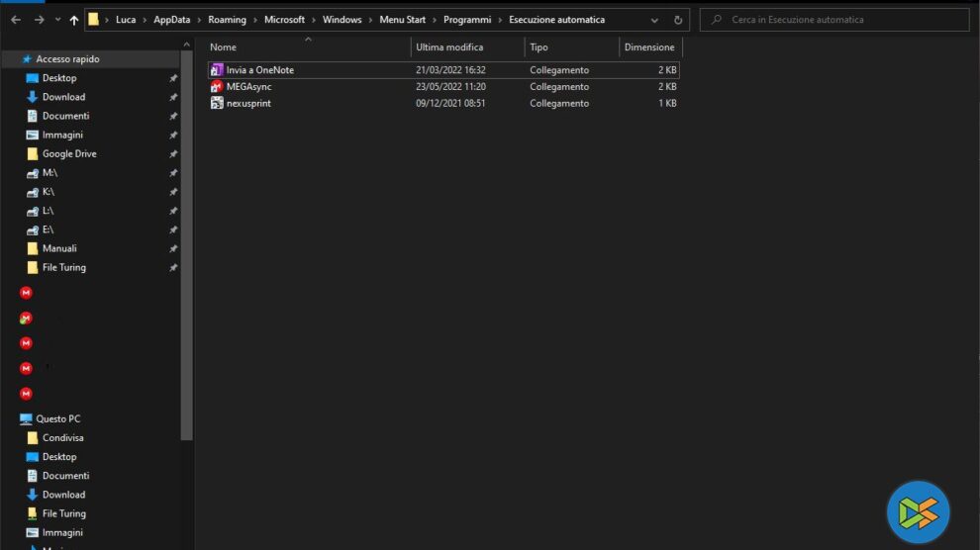The height and width of the screenshot is (550, 980).
Task: Click the pin icon next to Manuali
Action: [173, 249]
